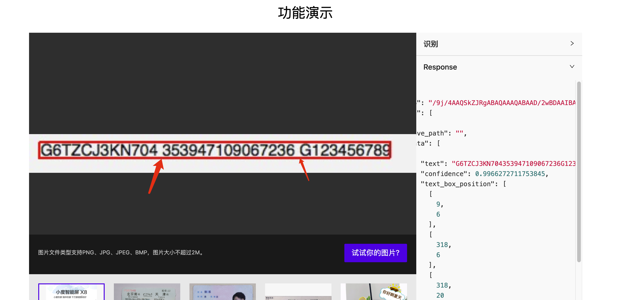
Task: Select the 你好啊夏天 sample thumbnail
Action: pyautogui.click(x=374, y=291)
